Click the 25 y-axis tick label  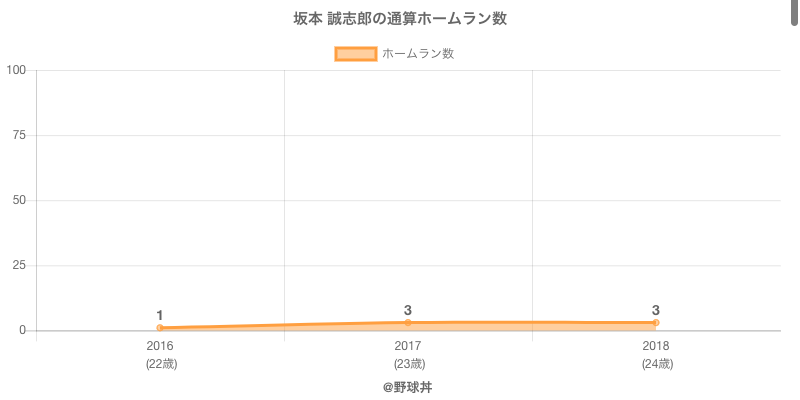[x=20, y=265]
